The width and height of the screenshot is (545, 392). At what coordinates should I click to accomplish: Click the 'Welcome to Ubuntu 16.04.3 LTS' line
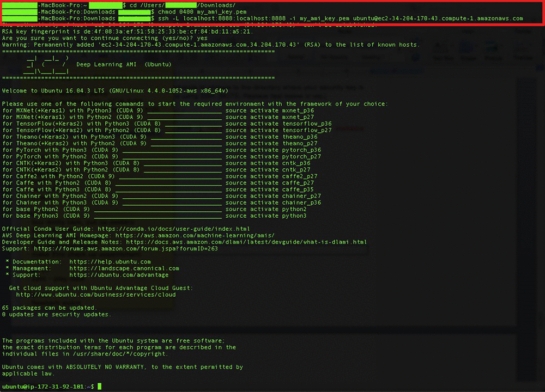115,91
